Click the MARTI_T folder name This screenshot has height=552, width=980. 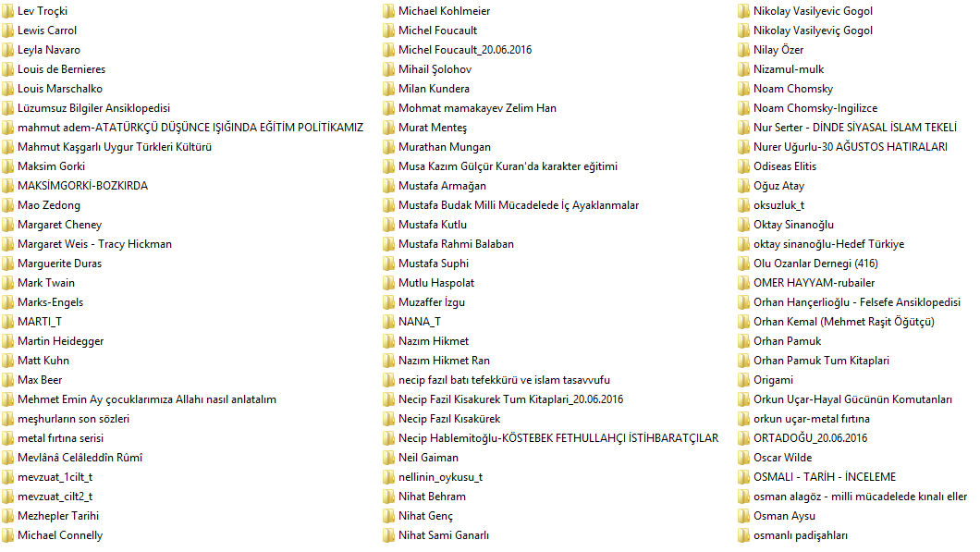[x=40, y=322]
